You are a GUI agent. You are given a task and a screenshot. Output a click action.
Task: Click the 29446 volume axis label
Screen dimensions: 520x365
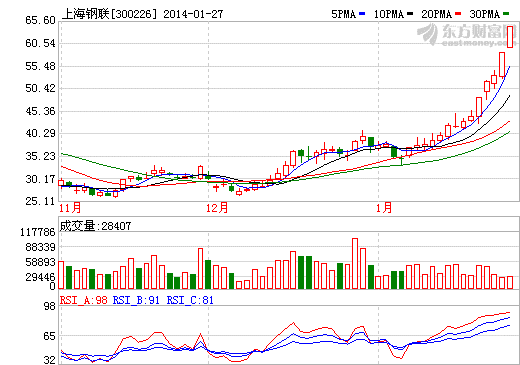pyautogui.click(x=41, y=277)
